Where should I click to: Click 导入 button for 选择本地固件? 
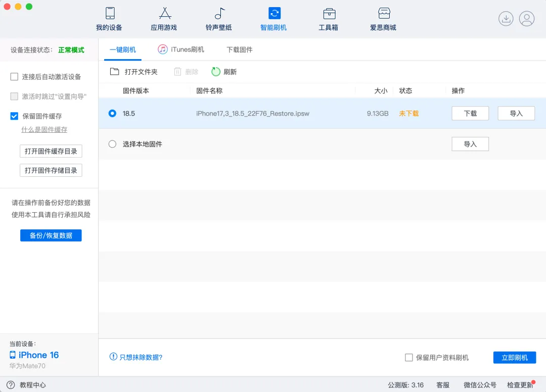point(470,144)
